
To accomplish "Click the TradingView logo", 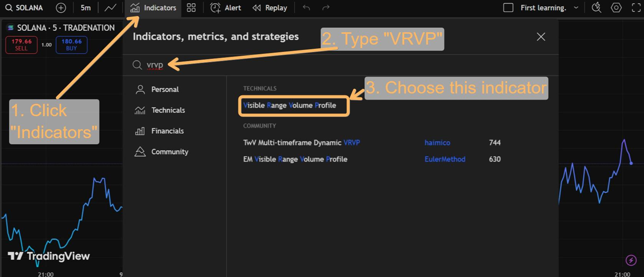I will point(49,256).
